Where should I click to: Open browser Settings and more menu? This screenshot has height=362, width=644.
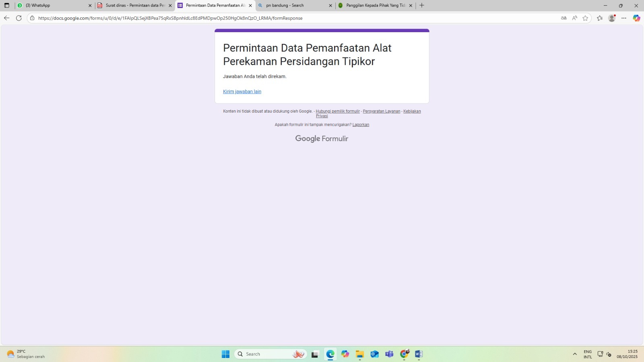coord(624,18)
